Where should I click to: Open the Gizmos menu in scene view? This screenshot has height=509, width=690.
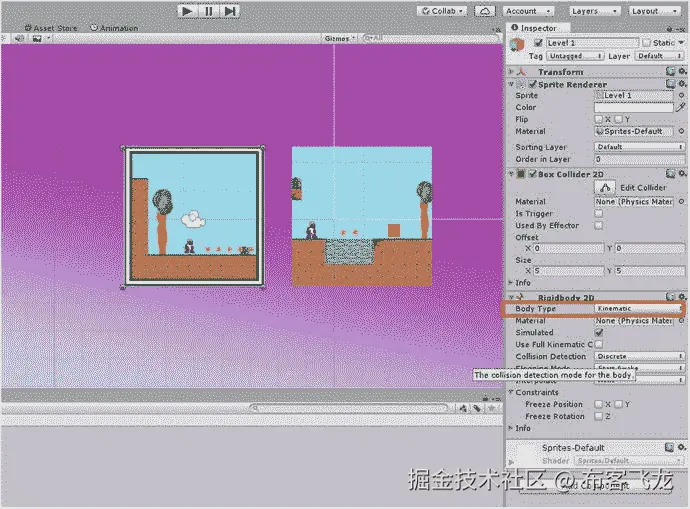pos(340,38)
